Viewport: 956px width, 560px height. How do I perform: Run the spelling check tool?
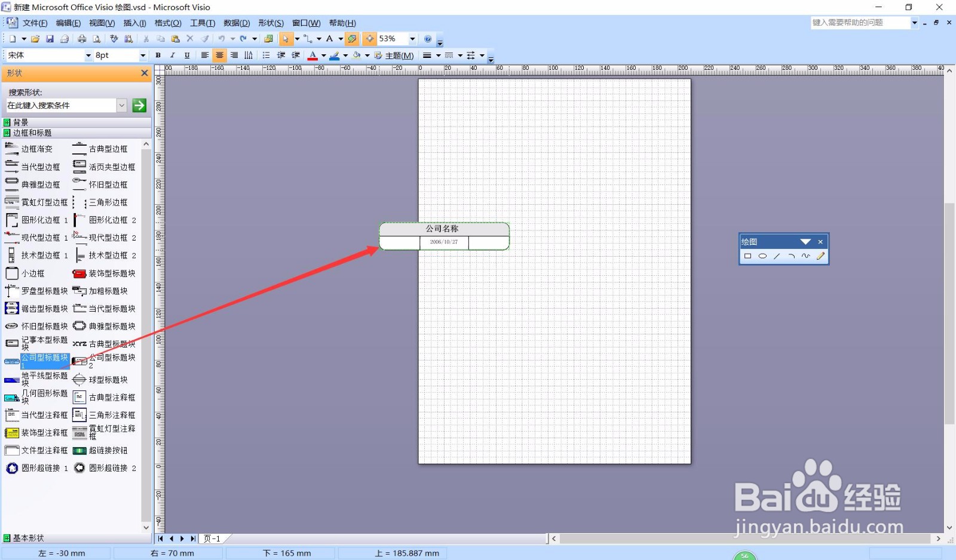[114, 39]
